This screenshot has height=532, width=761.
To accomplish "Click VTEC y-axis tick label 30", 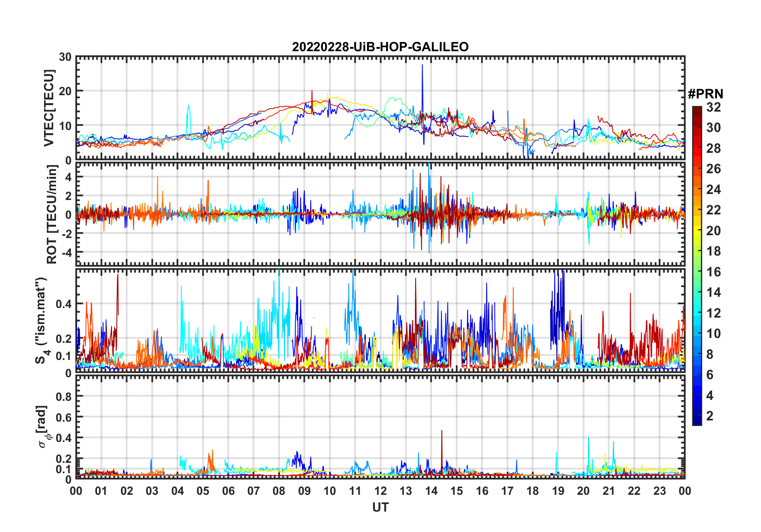I will pyautogui.click(x=65, y=57).
